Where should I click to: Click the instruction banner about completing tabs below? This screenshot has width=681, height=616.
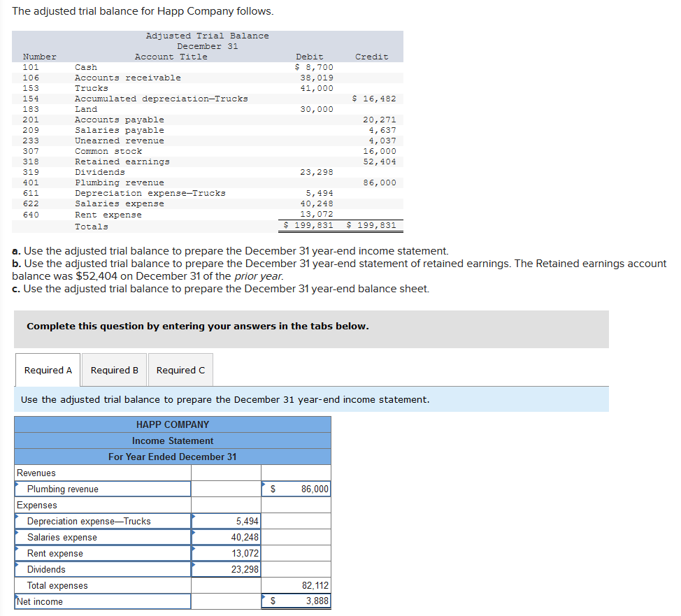[311, 329]
